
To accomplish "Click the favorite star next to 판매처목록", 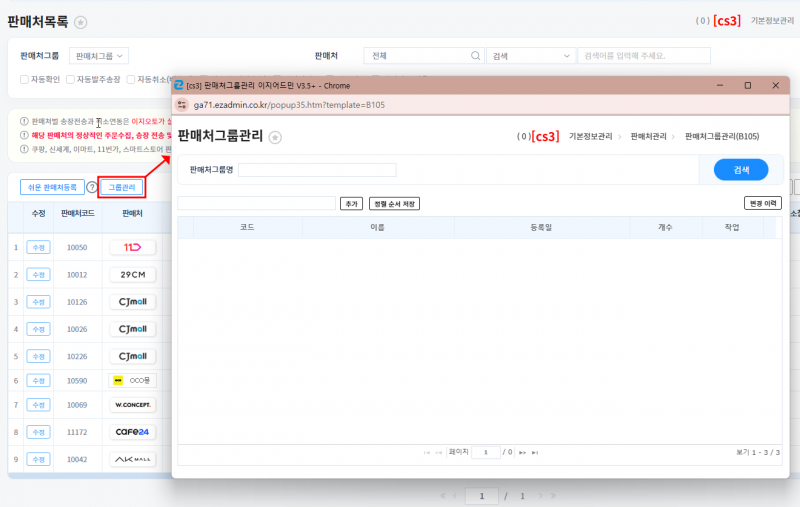I will click(x=81, y=21).
